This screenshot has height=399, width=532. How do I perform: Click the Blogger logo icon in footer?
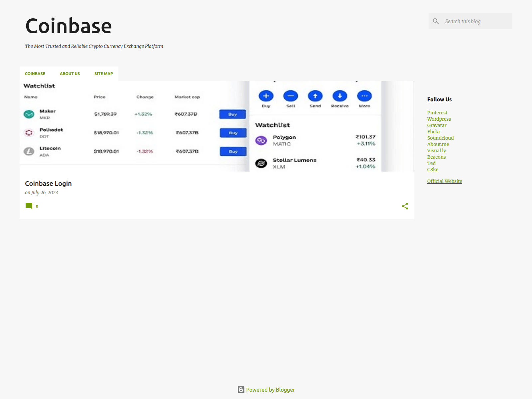point(241,390)
